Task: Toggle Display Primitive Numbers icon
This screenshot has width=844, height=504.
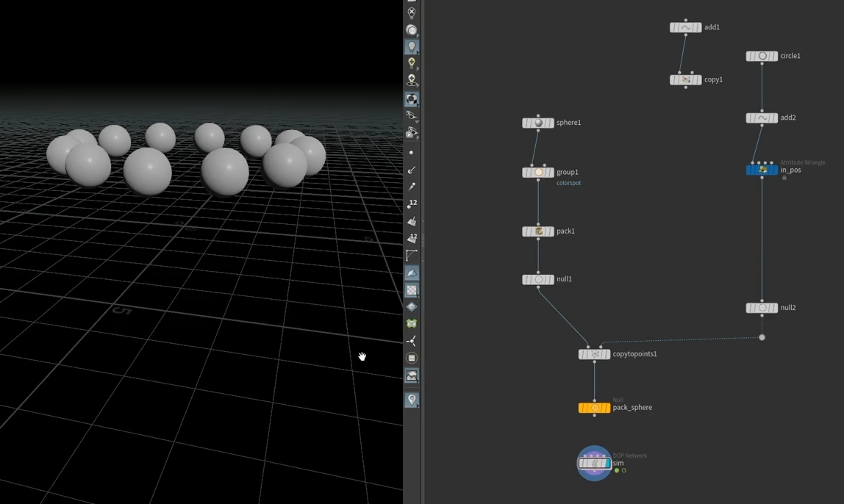Action: 412,238
